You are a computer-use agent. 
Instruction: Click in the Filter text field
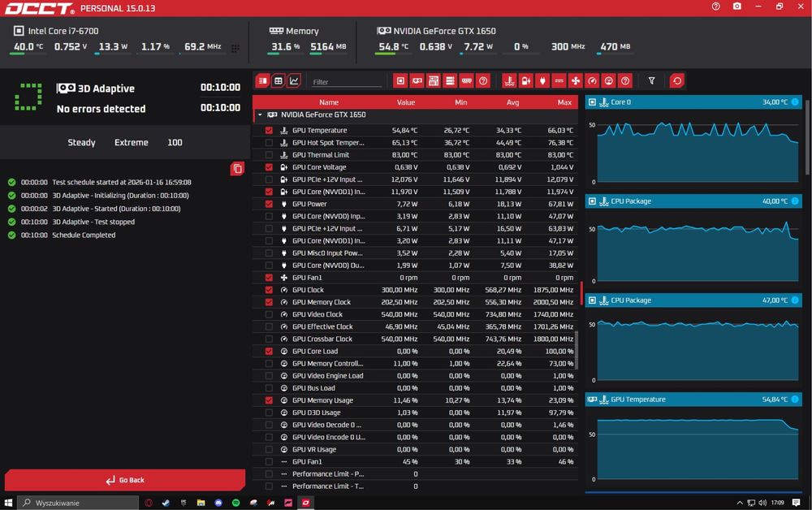346,82
